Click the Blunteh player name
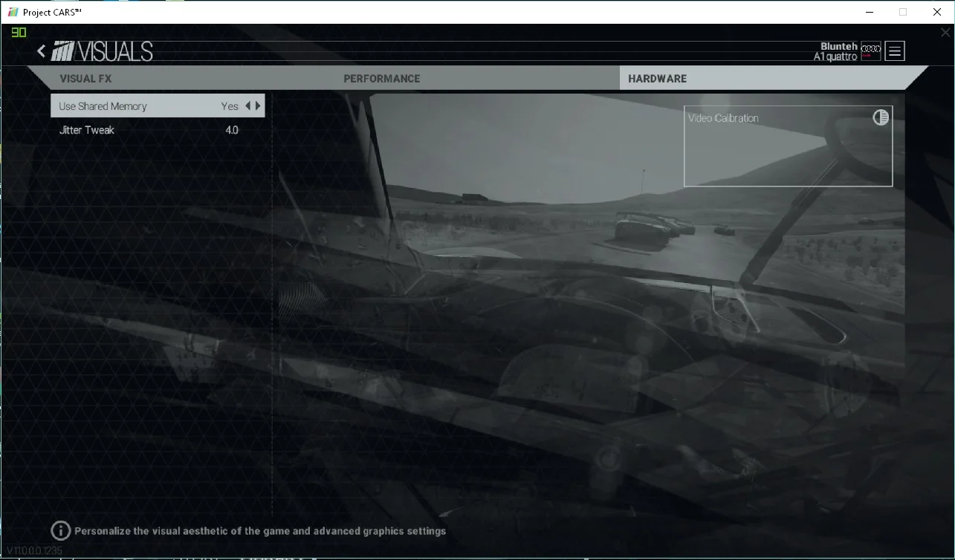Viewport: 955px width, 560px height. pos(839,46)
